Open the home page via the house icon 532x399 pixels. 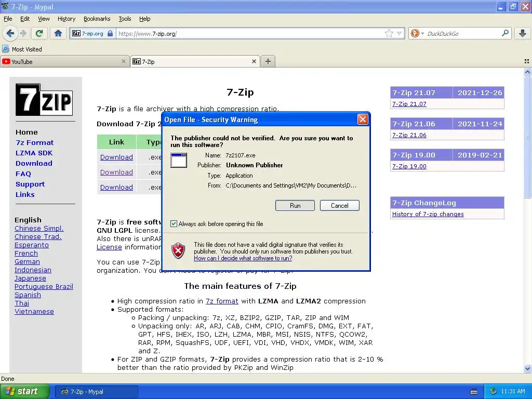[58, 33]
